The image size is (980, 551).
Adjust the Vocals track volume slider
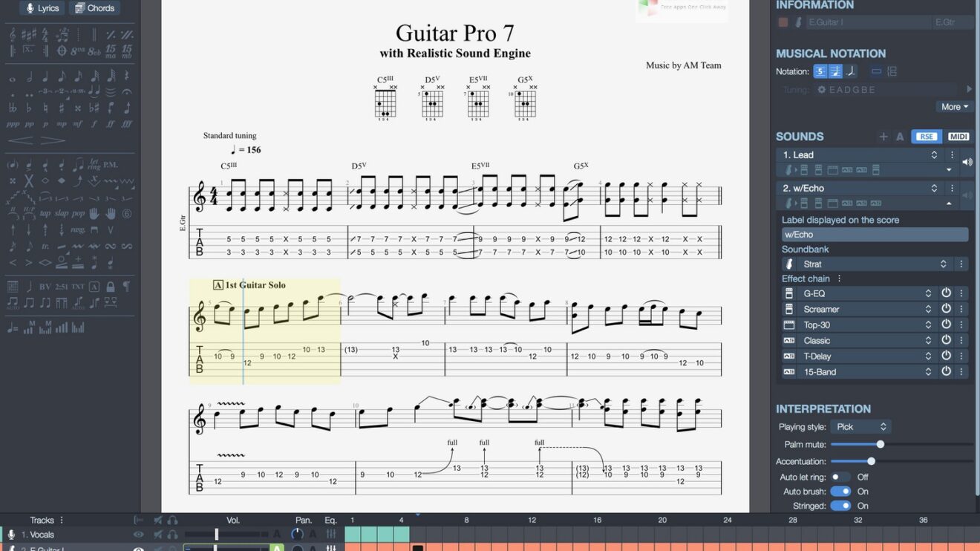click(217, 535)
